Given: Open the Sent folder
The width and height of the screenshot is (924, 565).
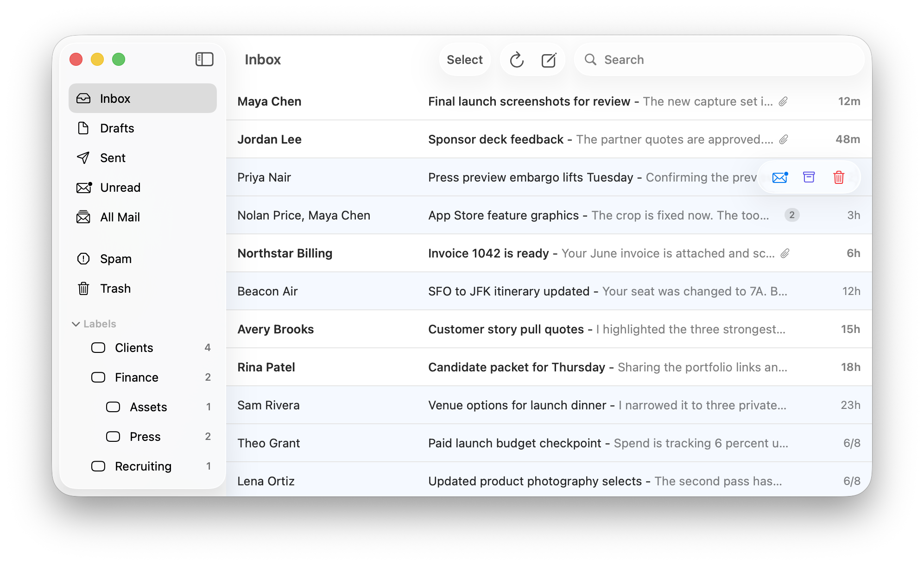Looking at the screenshot, I should (143, 158).
